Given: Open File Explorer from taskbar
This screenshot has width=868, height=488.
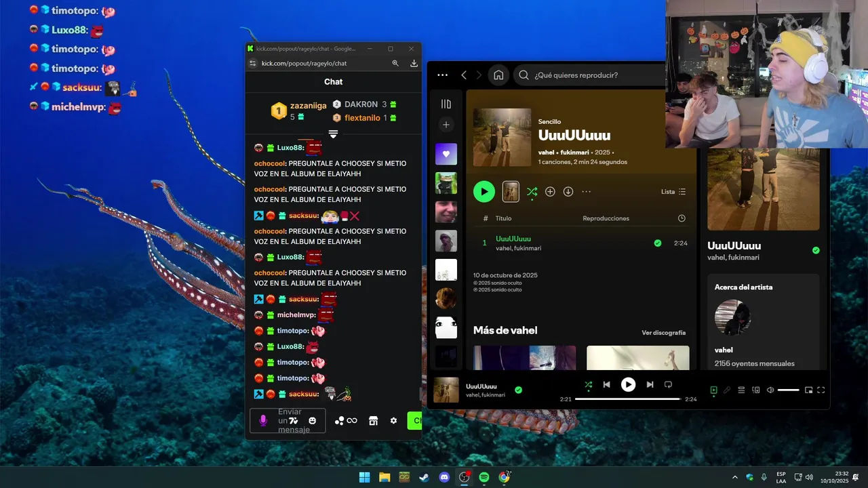Looking at the screenshot, I should point(384,477).
